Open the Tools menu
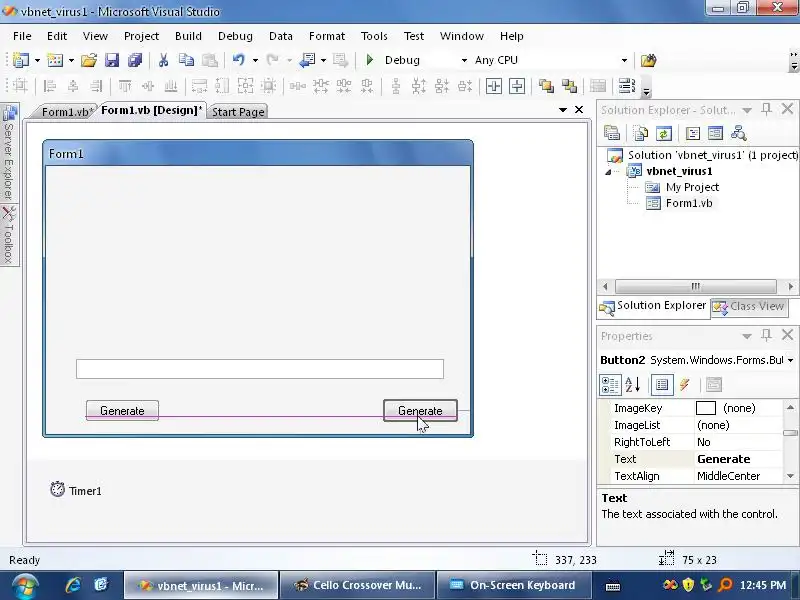Screen dimensions: 800x600 point(374,36)
